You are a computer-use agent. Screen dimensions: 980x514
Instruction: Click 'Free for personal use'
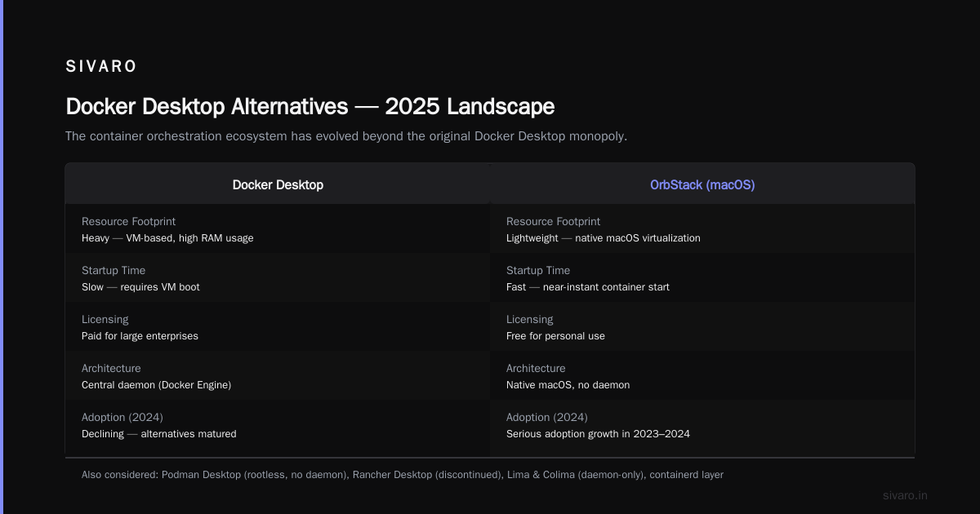(555, 336)
